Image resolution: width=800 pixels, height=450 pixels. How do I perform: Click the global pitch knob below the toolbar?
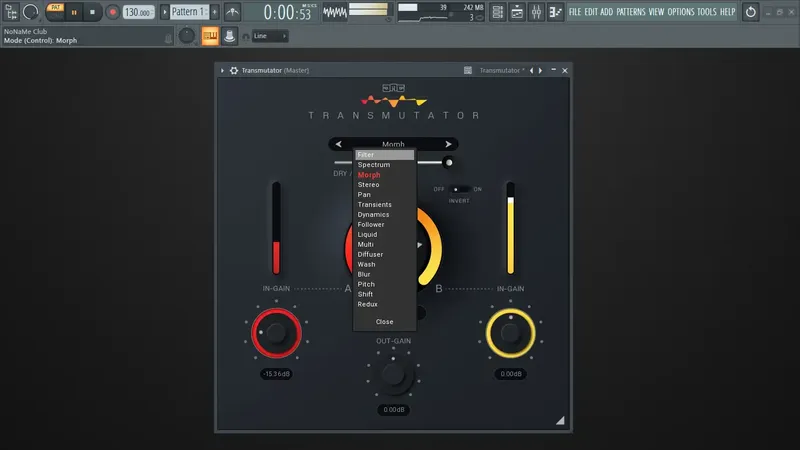pos(187,36)
